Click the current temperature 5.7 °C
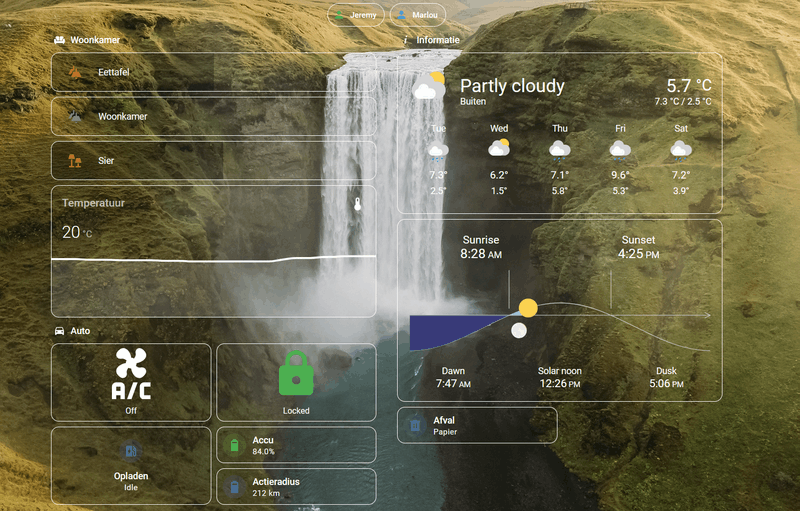The width and height of the screenshot is (800, 511). (x=689, y=85)
